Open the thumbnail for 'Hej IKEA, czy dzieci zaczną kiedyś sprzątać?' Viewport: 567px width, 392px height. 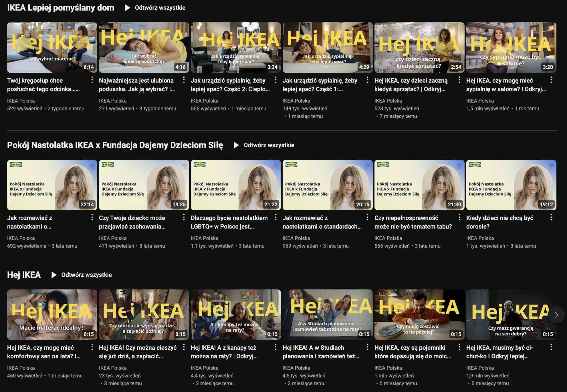coord(419,47)
